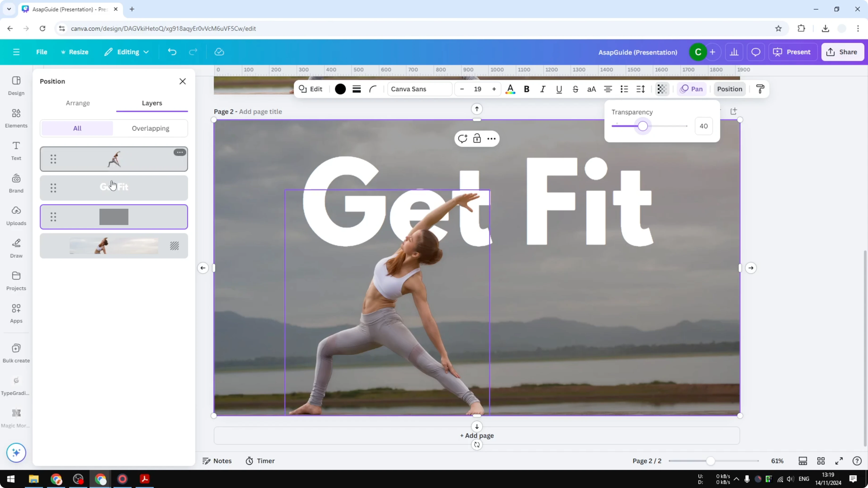The image size is (868, 488).
Task: Open the Canva Sans font dropdown
Action: pos(419,89)
